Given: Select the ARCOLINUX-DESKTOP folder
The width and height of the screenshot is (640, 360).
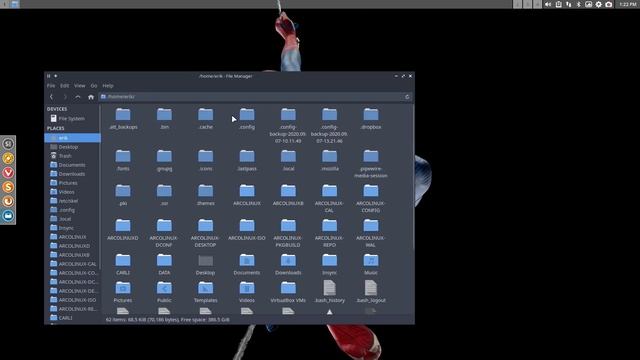Looking at the screenshot, I should tap(205, 225).
